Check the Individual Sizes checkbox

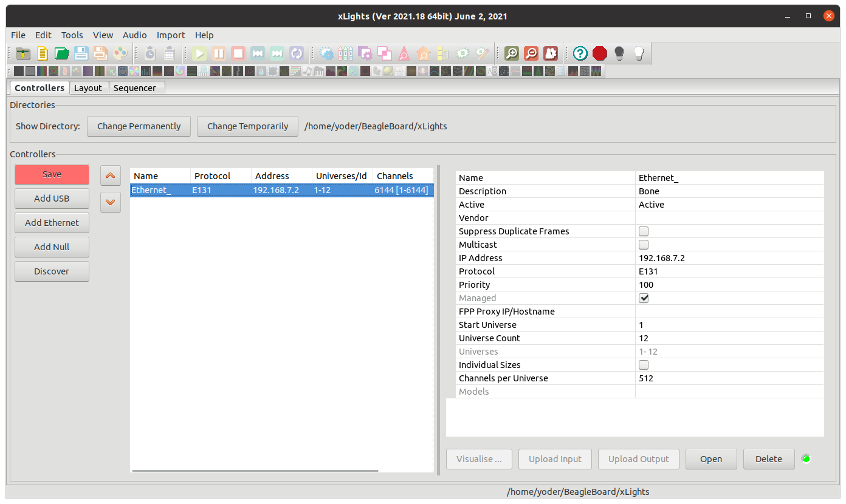coord(644,365)
